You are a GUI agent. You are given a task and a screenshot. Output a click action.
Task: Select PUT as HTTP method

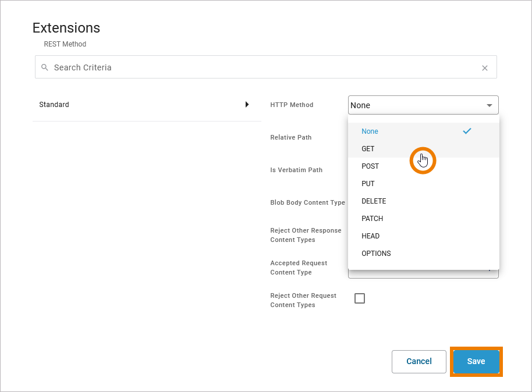coord(368,184)
